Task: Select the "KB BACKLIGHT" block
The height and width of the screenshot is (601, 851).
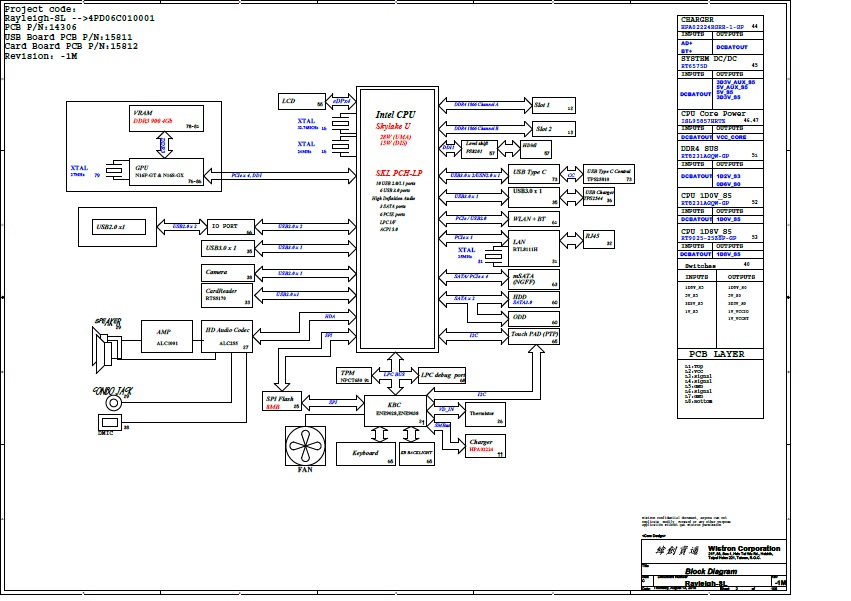Action: point(417,454)
